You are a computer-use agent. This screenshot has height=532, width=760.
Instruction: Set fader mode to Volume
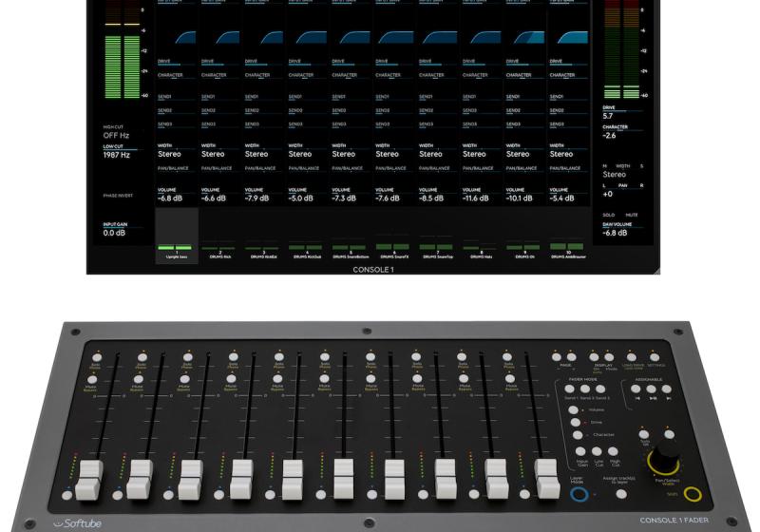[x=574, y=409]
